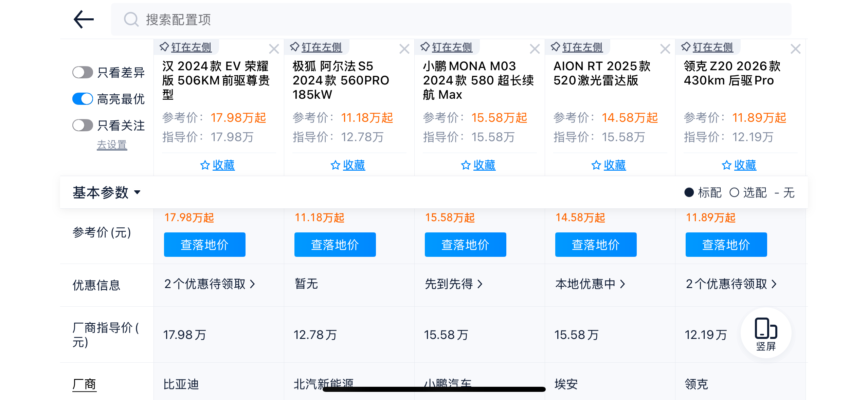
Task: Open the 去设置 link
Action: [x=112, y=145]
